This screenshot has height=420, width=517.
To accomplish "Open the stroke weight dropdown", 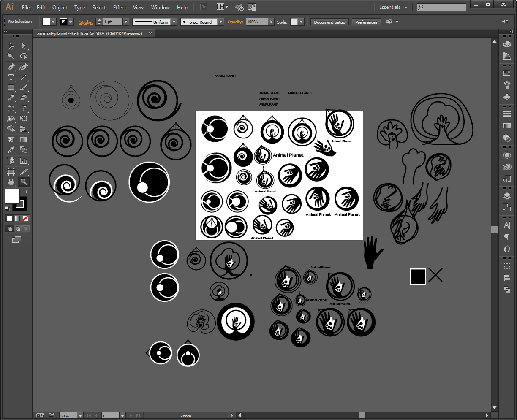I will click(126, 22).
